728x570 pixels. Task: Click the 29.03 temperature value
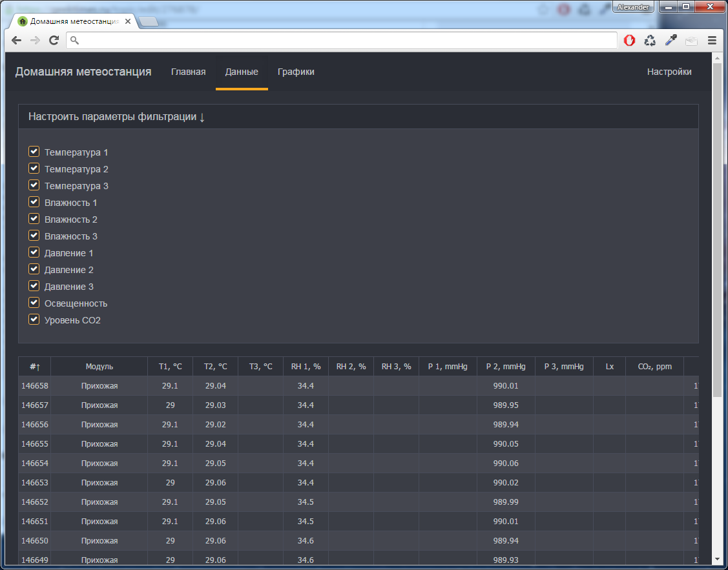click(216, 405)
